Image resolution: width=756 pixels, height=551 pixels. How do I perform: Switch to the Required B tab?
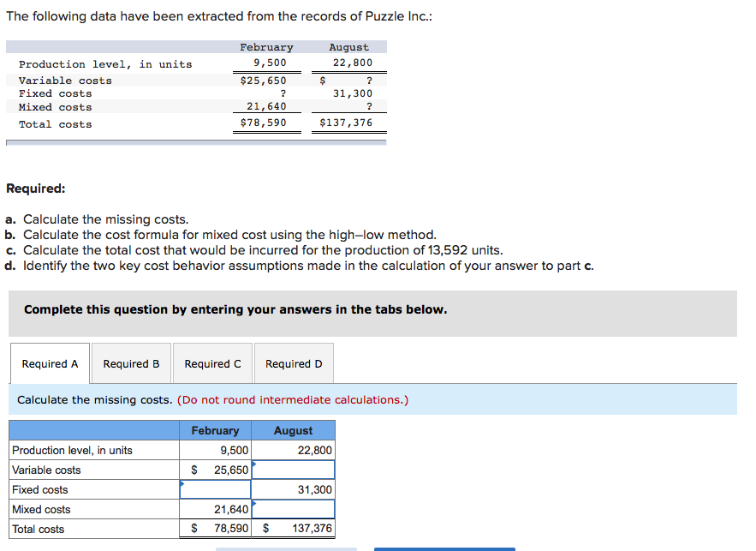130,362
